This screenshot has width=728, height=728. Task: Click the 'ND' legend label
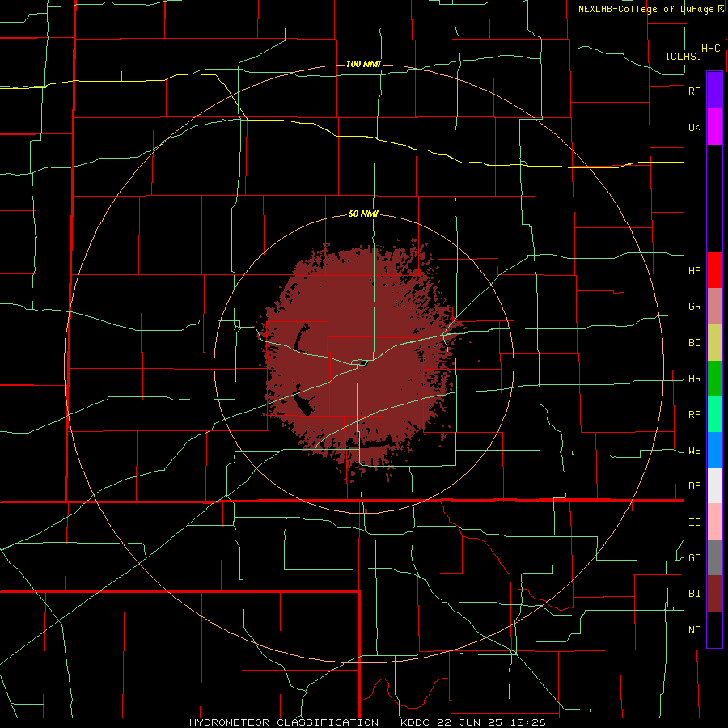(695, 630)
